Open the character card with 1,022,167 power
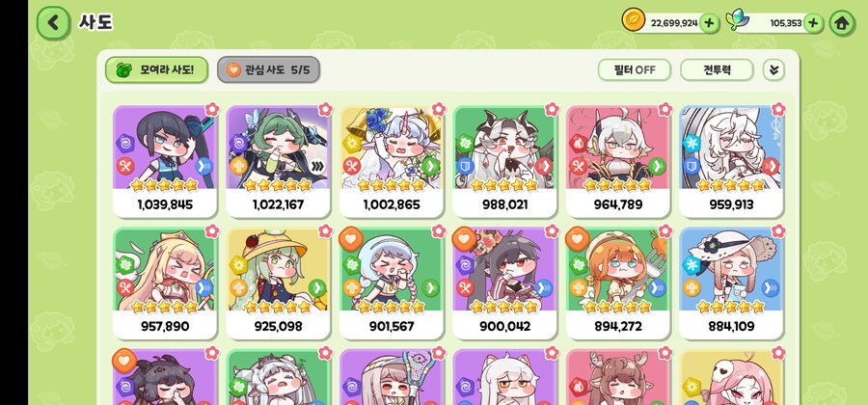868x405 pixels. pyautogui.click(x=279, y=161)
